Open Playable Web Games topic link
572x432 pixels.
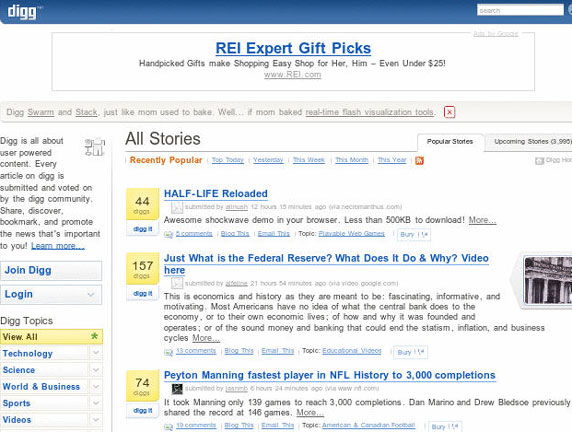pos(352,234)
